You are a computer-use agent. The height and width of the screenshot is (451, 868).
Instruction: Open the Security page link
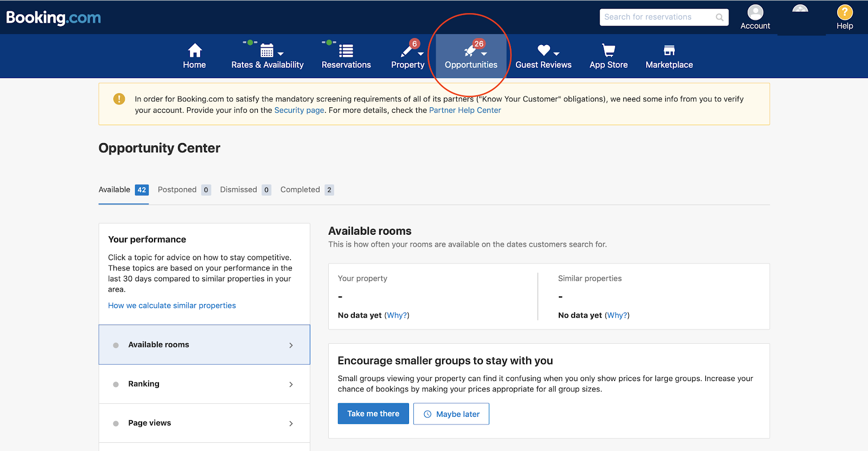[x=299, y=110]
